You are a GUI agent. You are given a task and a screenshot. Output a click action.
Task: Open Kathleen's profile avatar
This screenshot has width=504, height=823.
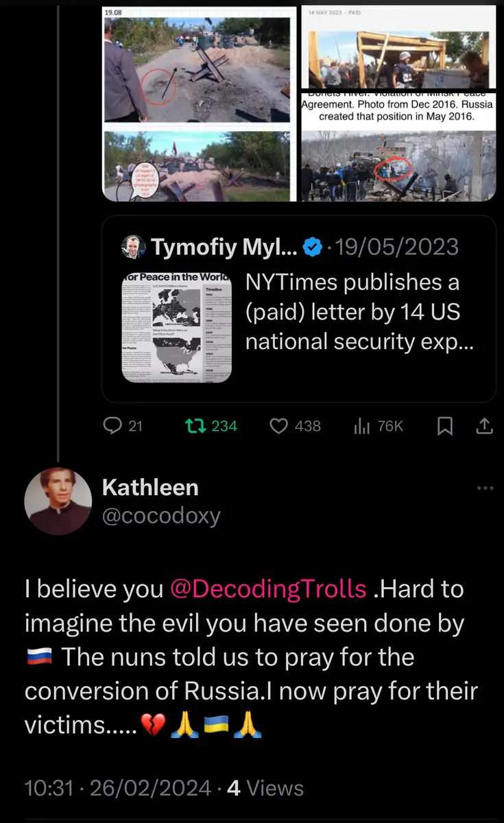(58, 501)
